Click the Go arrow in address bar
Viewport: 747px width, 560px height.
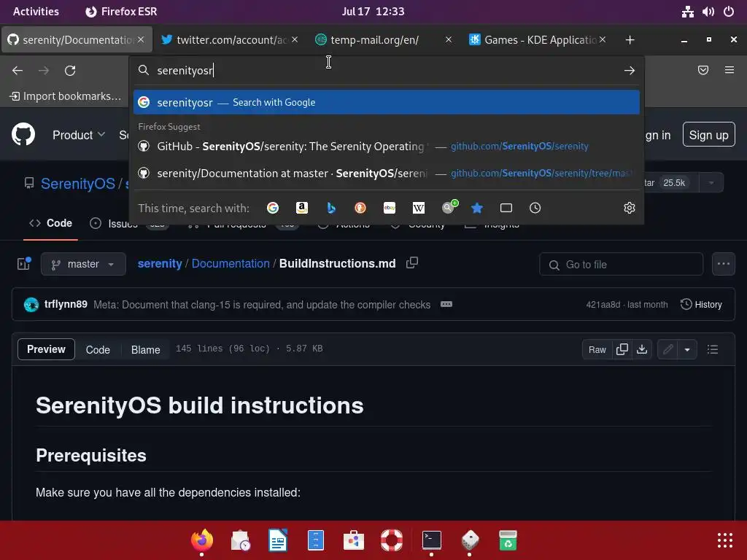[630, 71]
